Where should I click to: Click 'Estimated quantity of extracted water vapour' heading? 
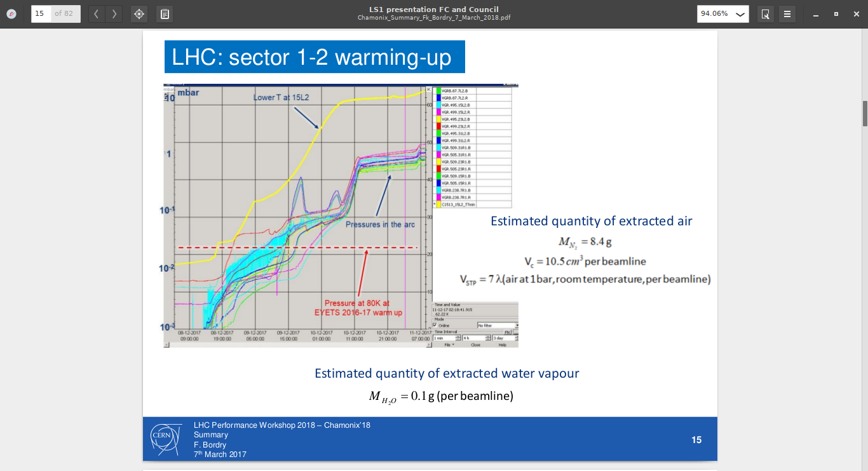[x=447, y=373]
